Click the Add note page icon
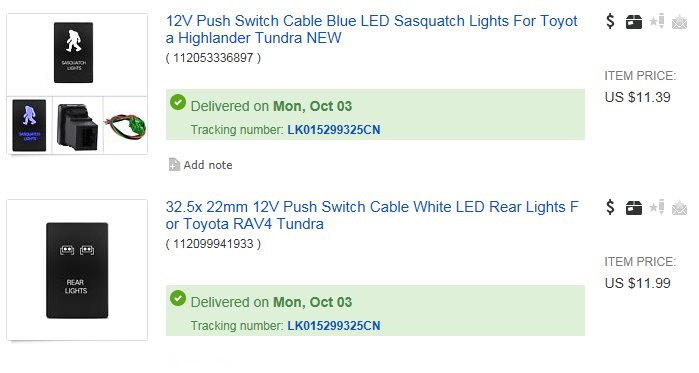This screenshot has width=699, height=373. [174, 165]
